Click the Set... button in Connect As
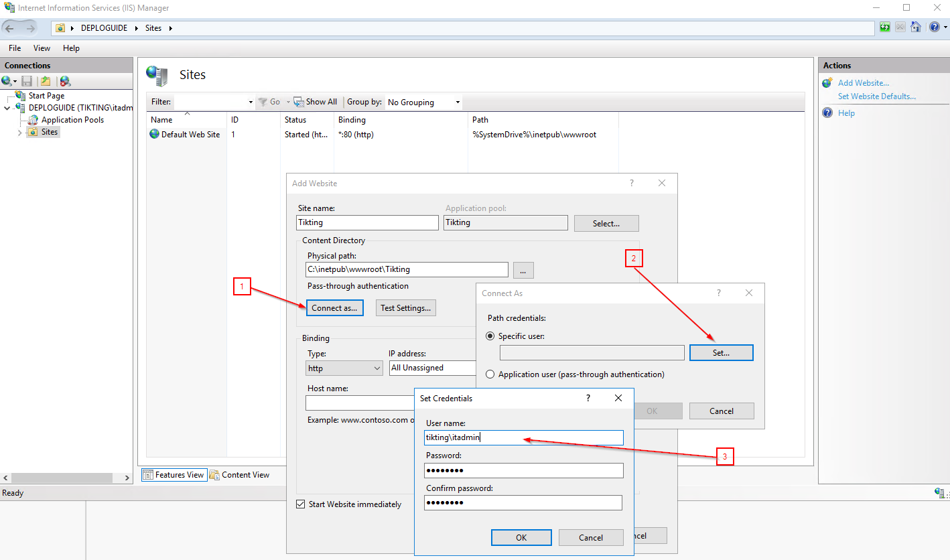 (x=721, y=353)
